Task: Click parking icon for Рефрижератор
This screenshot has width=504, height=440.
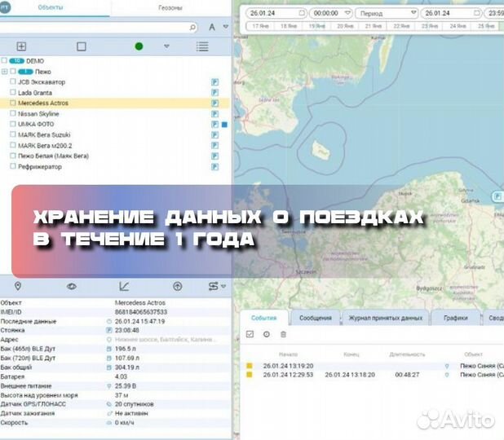Action: pos(215,167)
